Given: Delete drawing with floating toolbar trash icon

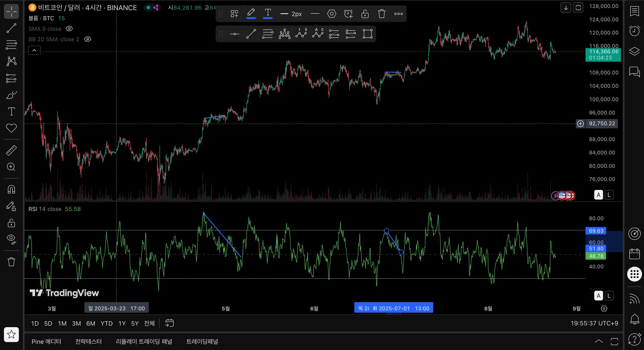Looking at the screenshot, I should click(381, 14).
